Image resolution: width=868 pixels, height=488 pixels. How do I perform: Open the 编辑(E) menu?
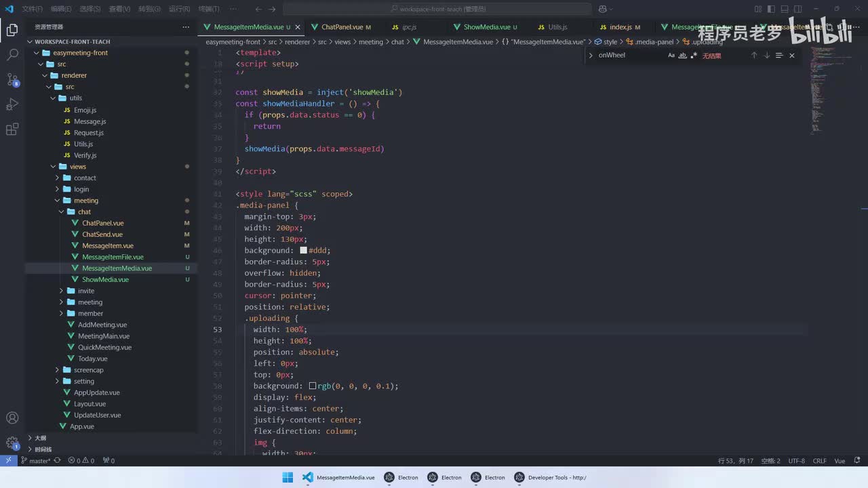(x=61, y=9)
